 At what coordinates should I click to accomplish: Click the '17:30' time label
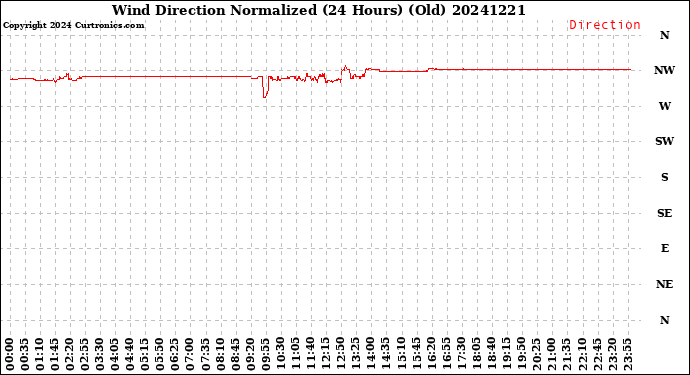(461, 354)
